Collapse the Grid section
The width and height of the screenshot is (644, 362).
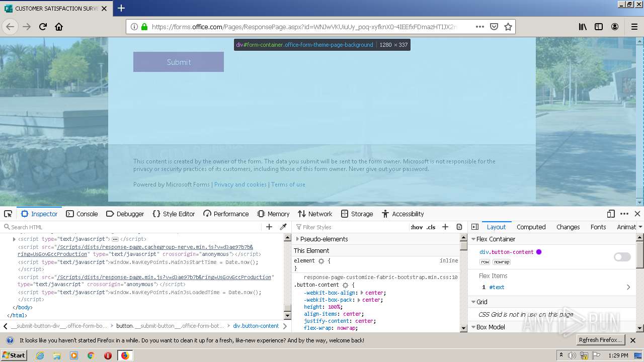pos(473,302)
